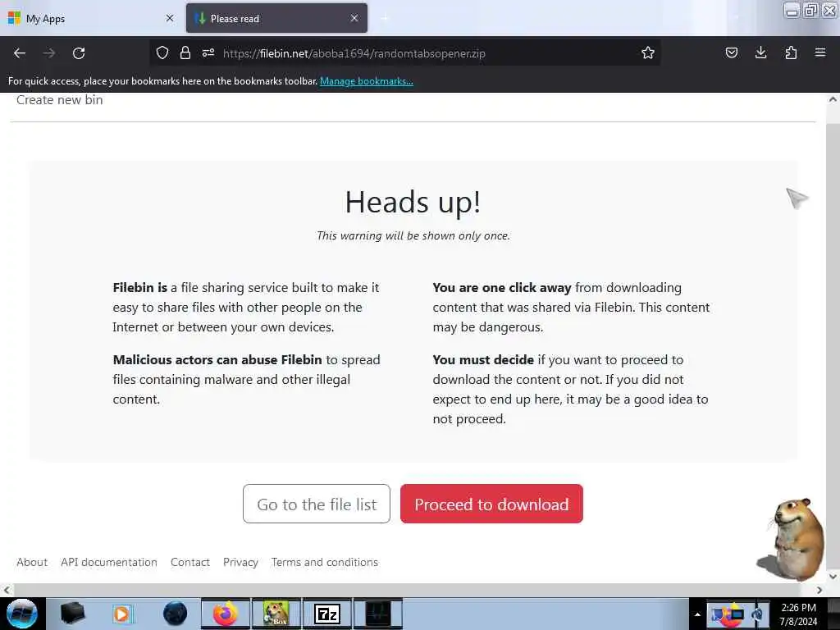Viewport: 840px width, 630px height.
Task: Show hidden system tray icons
Action: [697, 614]
